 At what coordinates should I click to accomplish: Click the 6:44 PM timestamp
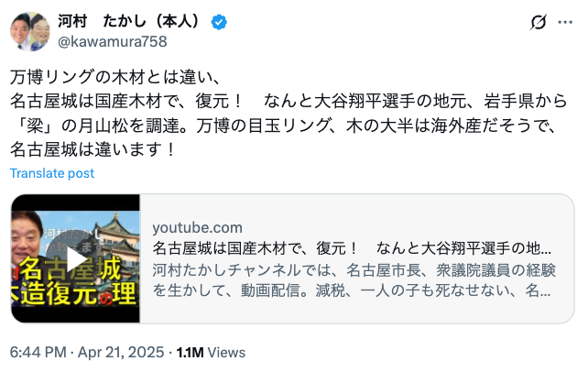tap(38, 352)
